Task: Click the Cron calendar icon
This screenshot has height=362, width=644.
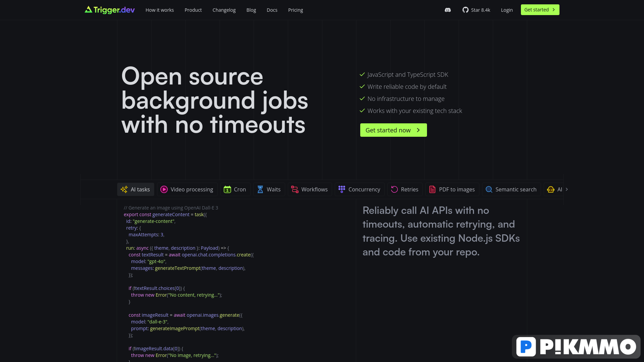Action: tap(227, 189)
